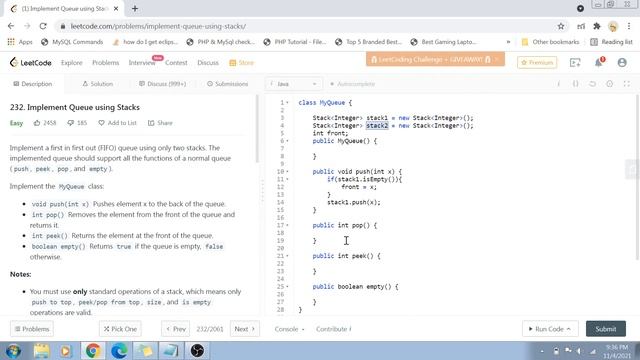Click Add to List

pyautogui.click(x=118, y=123)
